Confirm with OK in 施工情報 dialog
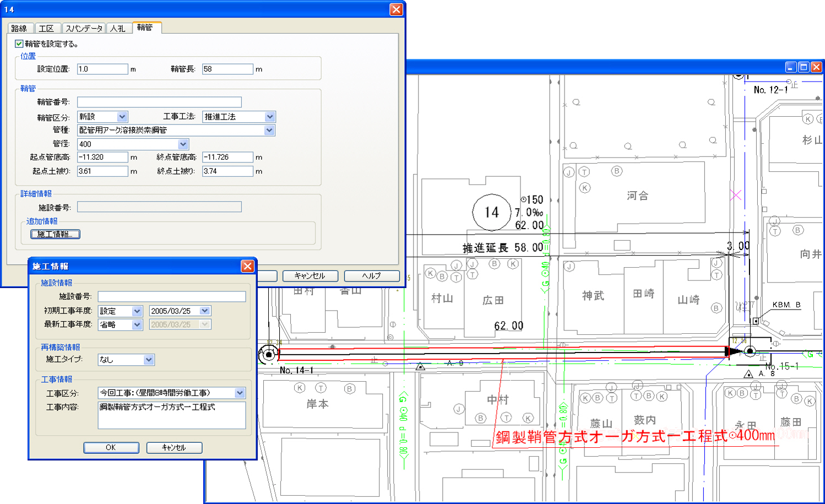The height and width of the screenshot is (504, 825). 111,448
